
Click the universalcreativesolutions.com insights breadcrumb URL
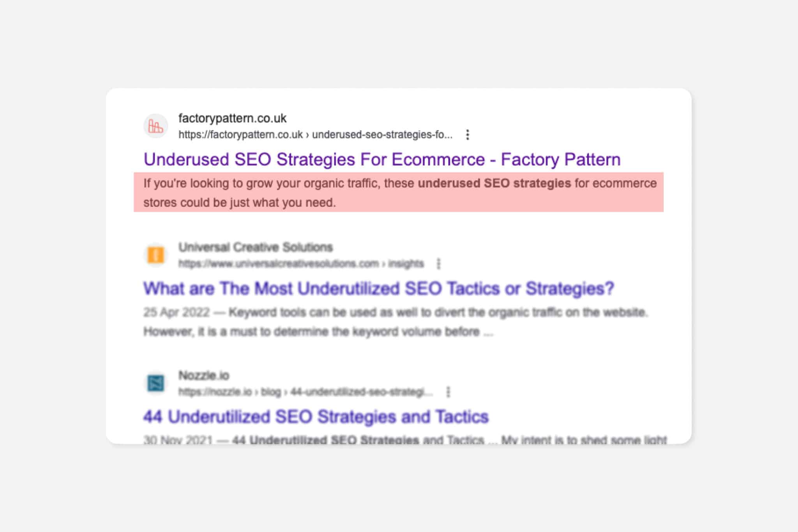pos(301,264)
